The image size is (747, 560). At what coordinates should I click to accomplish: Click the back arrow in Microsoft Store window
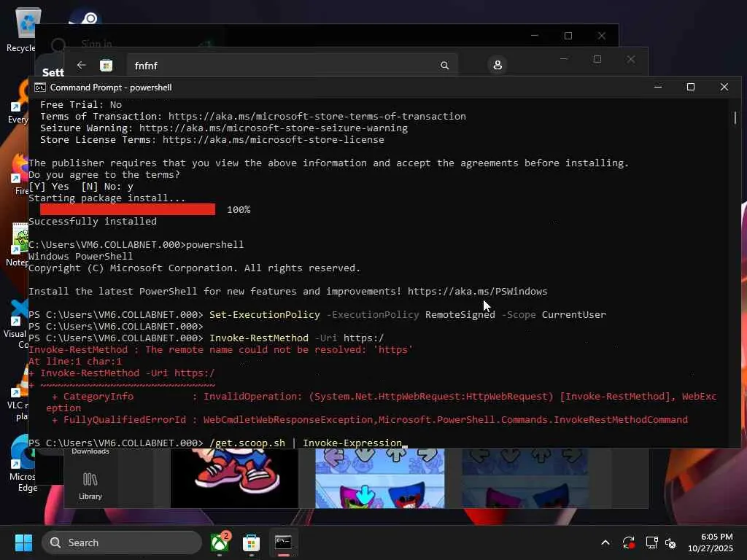[82, 65]
